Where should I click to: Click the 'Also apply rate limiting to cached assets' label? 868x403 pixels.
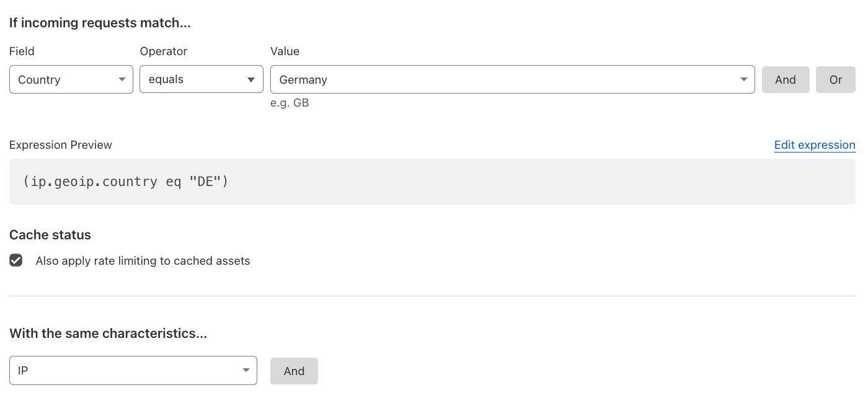[143, 261]
